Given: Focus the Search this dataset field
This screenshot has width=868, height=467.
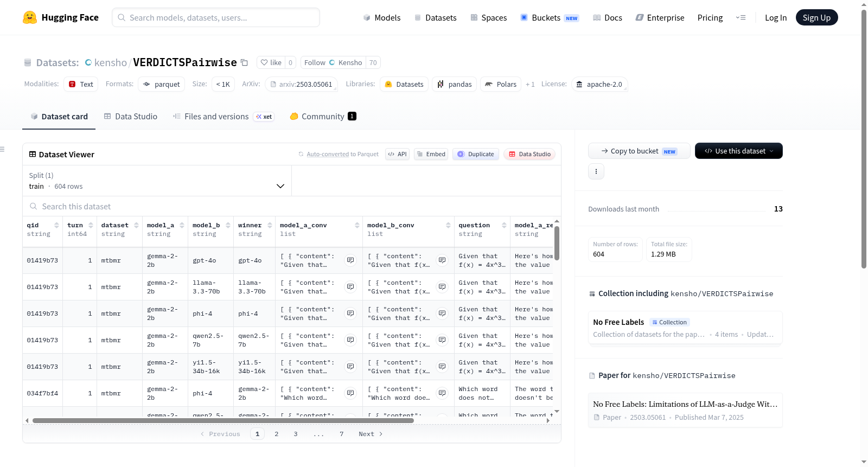Looking at the screenshot, I should pos(292,206).
